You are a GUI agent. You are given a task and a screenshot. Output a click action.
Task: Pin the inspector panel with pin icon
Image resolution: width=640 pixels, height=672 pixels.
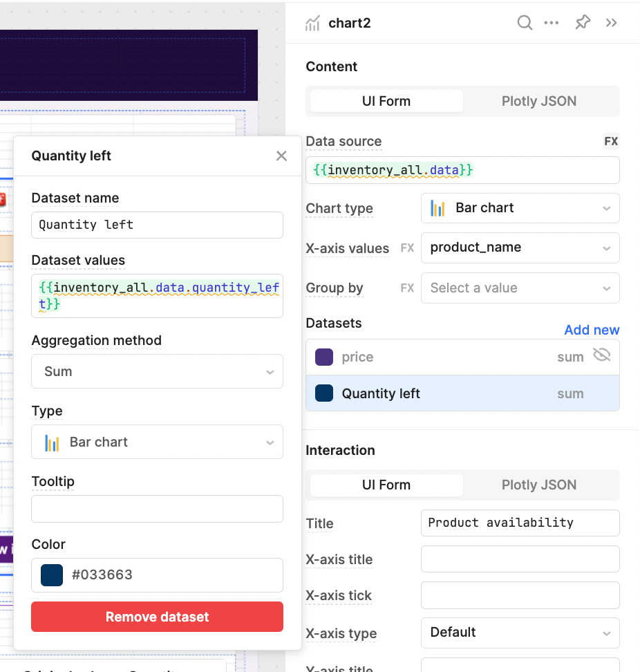583,22
